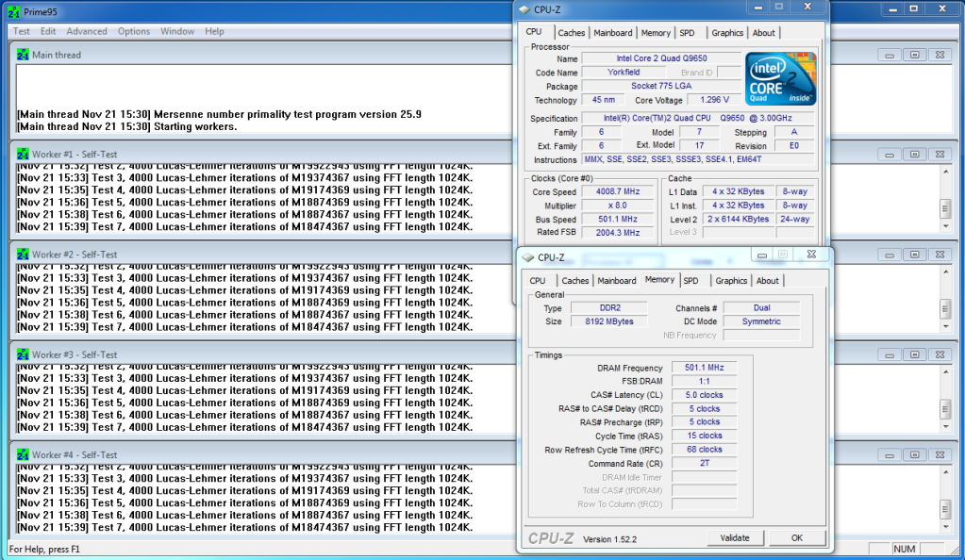Click scrollbar thumb in Worker #2 window
This screenshot has height=560, width=965.
tap(945, 309)
